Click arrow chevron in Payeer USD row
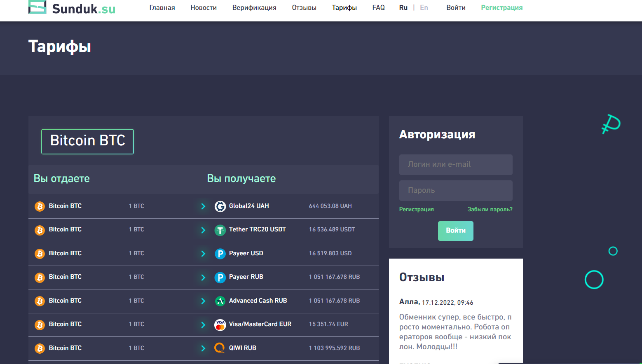Viewport: 642px width, 364px height. (203, 254)
